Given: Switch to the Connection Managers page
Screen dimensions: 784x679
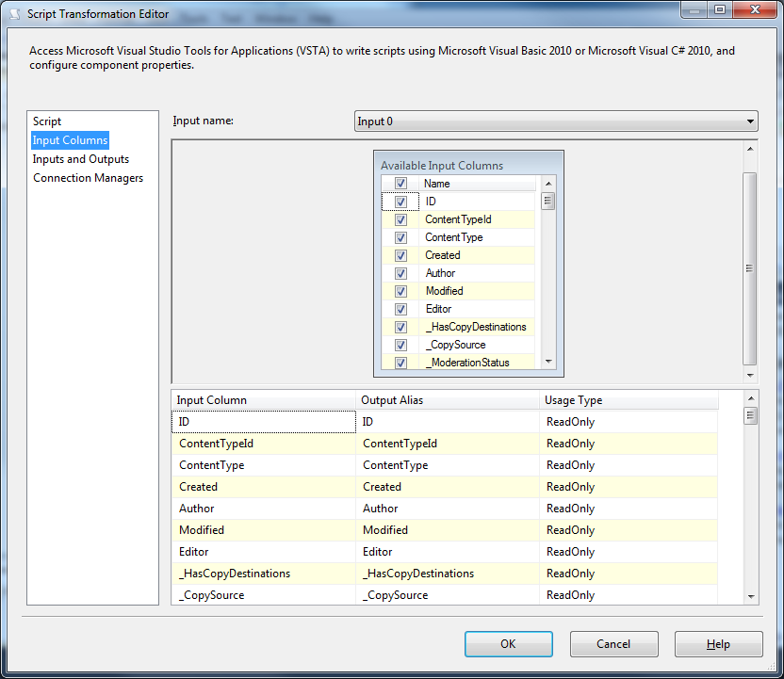Looking at the screenshot, I should (89, 178).
